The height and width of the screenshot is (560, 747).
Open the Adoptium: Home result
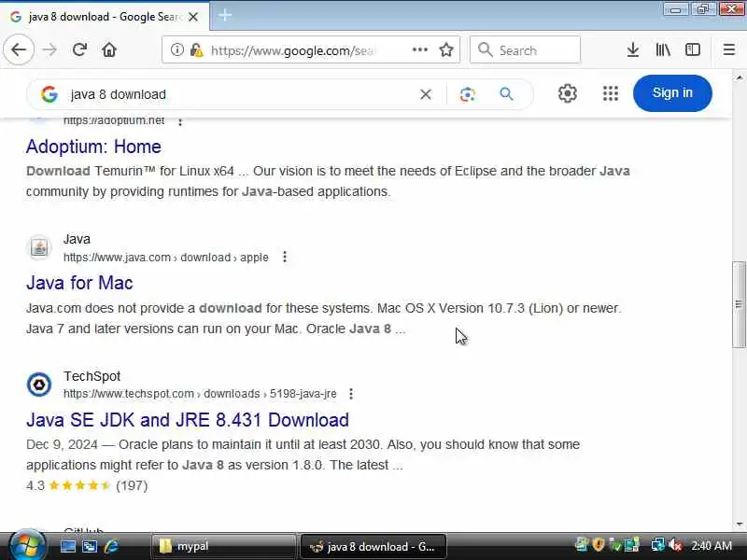[93, 147]
